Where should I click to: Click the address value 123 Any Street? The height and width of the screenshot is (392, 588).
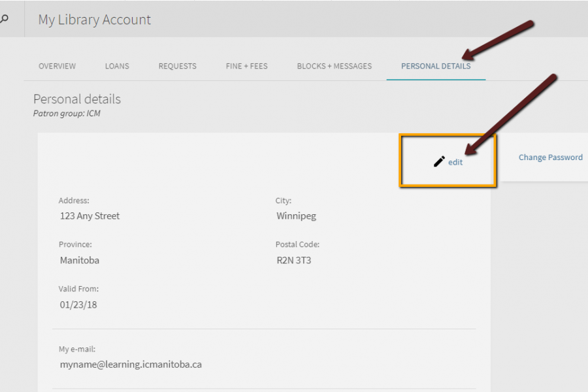click(x=90, y=216)
